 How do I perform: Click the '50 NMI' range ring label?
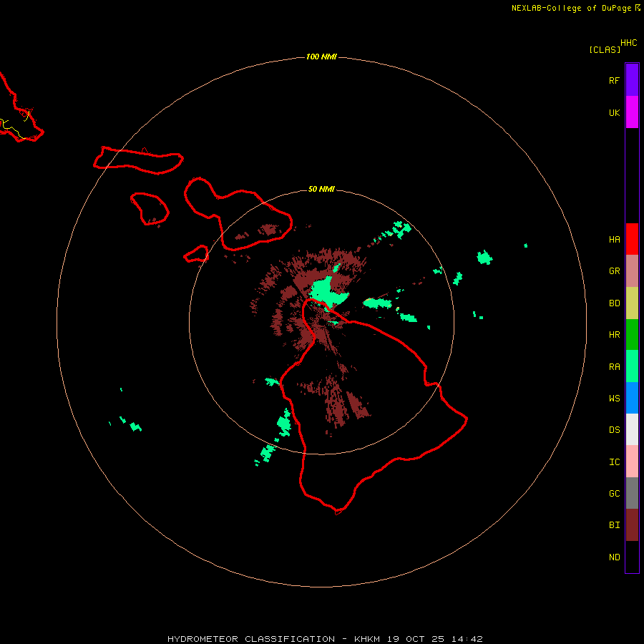321,189
